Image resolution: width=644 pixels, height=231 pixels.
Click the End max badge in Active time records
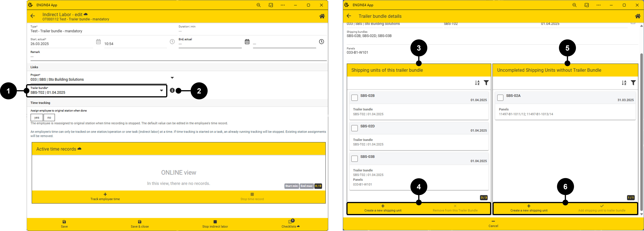(307, 186)
